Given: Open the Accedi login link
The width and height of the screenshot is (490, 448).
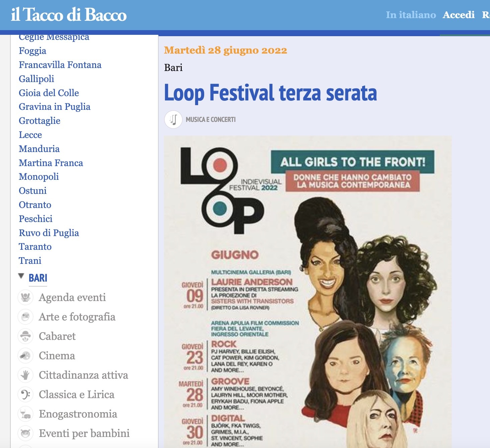Looking at the screenshot, I should pyautogui.click(x=459, y=15).
